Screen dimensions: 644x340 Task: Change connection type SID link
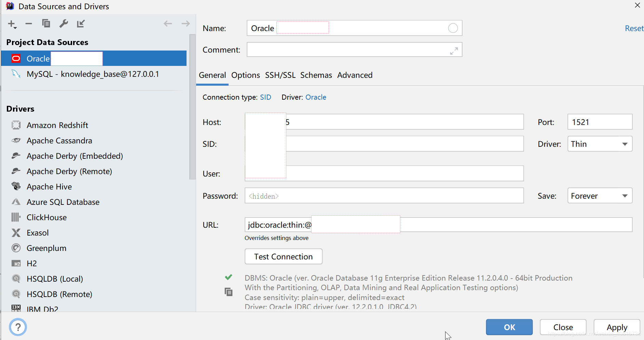[265, 97]
